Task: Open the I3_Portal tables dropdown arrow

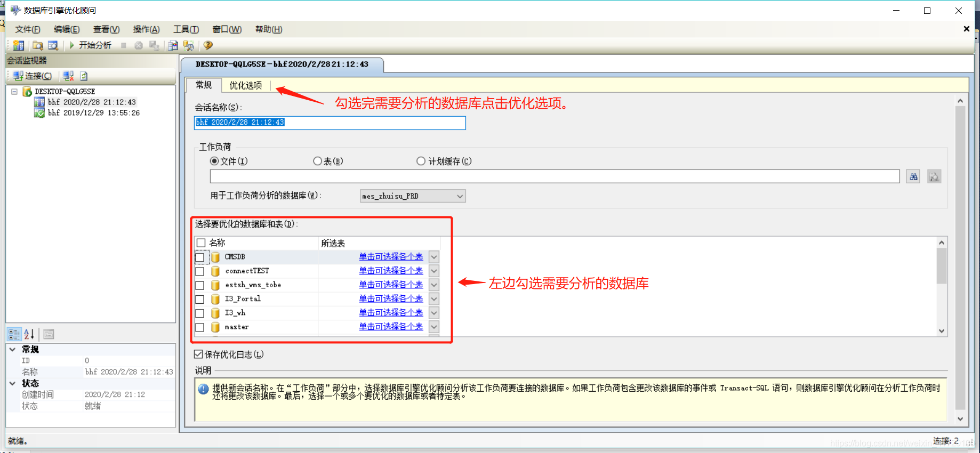Action: tap(434, 298)
